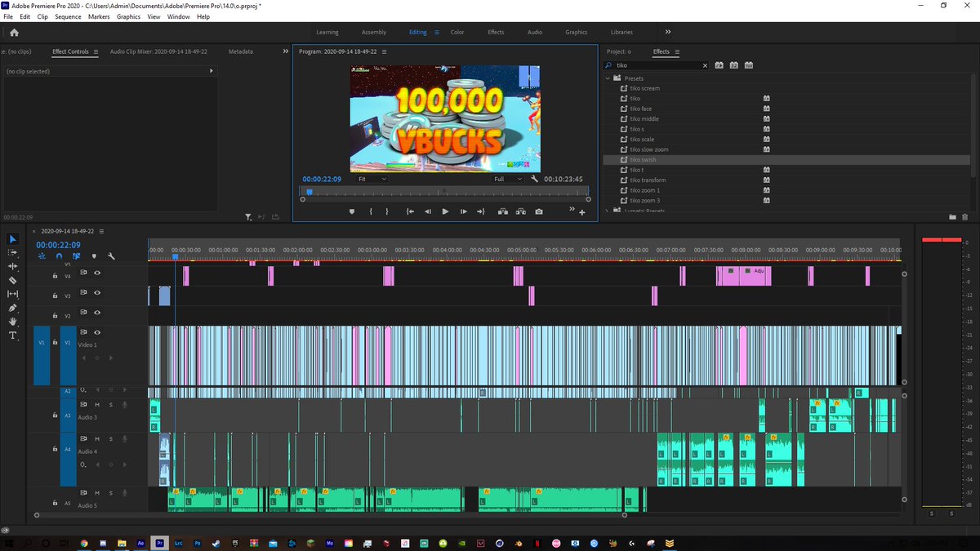Mute the Audio 3 track
The width and height of the screenshot is (980, 551).
pyautogui.click(x=97, y=404)
